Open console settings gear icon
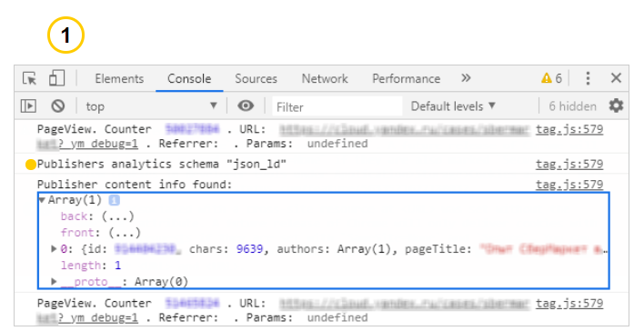The image size is (644, 331). point(616,106)
